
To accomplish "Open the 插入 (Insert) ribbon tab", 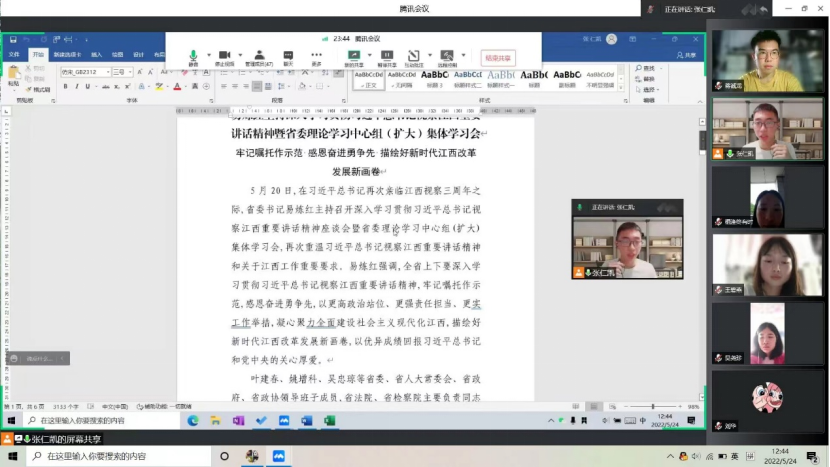I will (97, 55).
